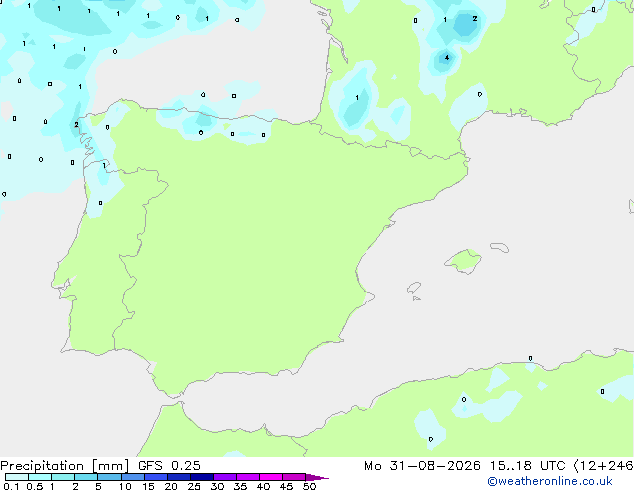This screenshot has height=490, width=634.
Task: Select the 5–10 mm sky blue legend swatch
Action: coord(110,477)
